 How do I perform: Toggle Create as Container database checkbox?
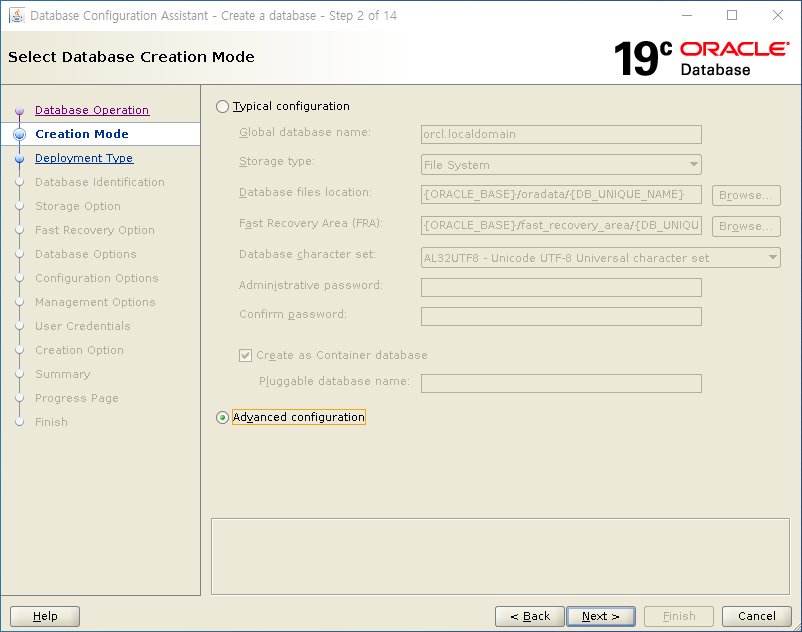click(x=246, y=355)
